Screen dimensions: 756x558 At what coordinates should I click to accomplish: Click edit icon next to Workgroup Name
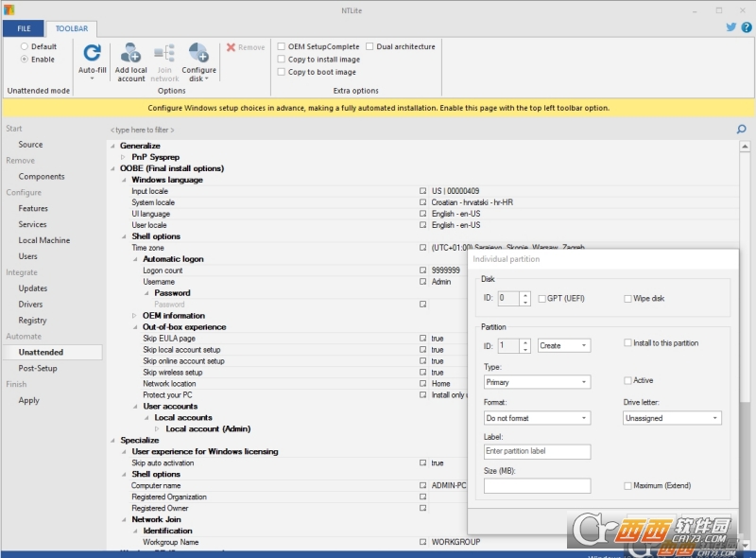tap(422, 542)
